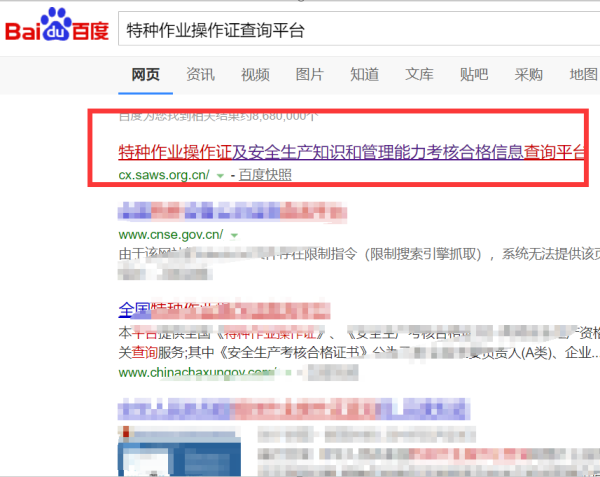The image size is (600, 477).
Task: Open the 贴吧 tab
Action: tap(474, 74)
